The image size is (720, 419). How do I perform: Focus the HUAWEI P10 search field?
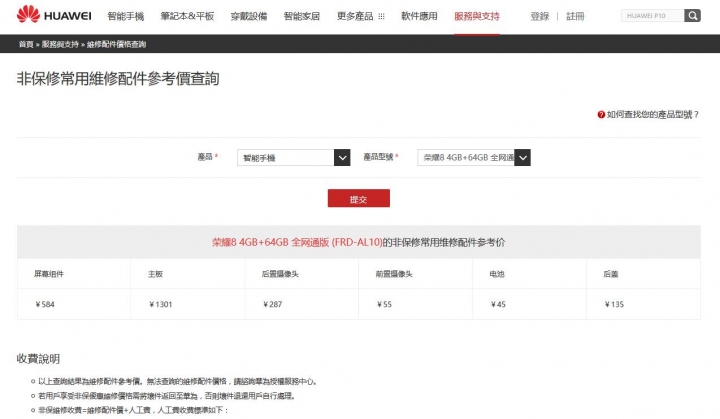[x=652, y=16]
